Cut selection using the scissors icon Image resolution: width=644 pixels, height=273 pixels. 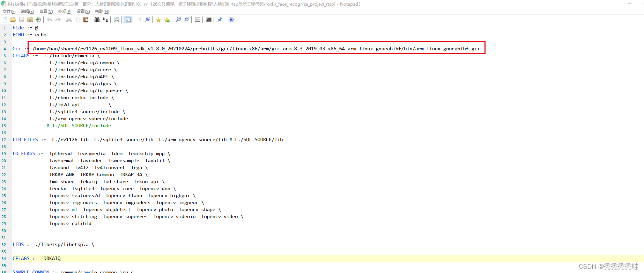[69, 20]
